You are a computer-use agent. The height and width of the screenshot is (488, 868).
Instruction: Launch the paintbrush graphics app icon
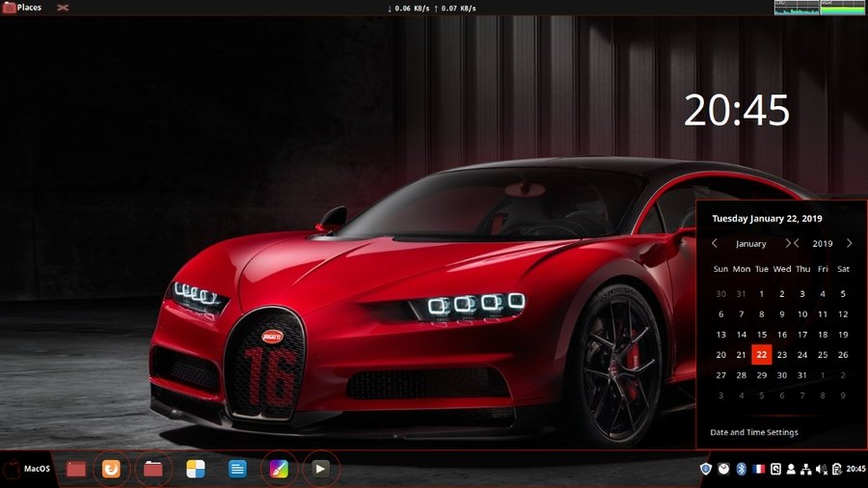[279, 469]
